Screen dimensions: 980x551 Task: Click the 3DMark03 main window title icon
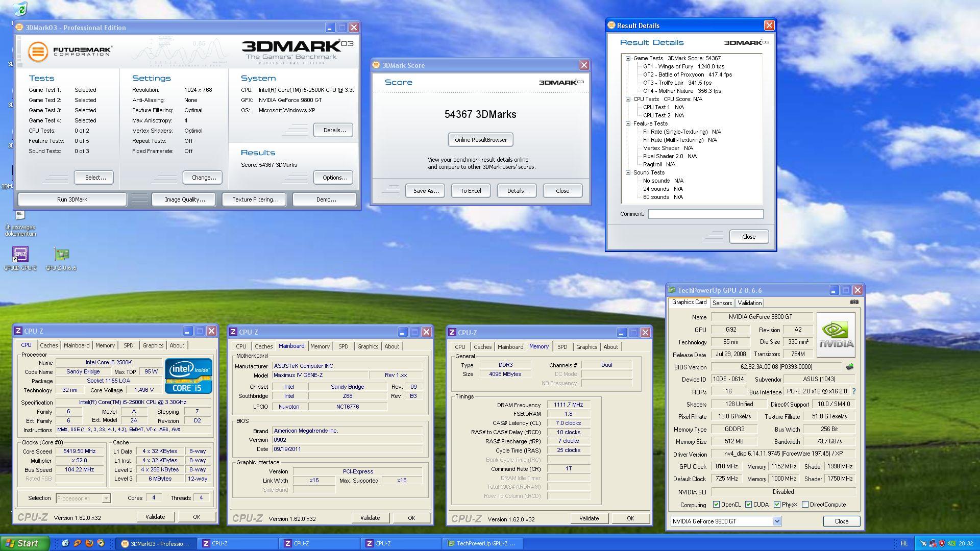pyautogui.click(x=20, y=28)
